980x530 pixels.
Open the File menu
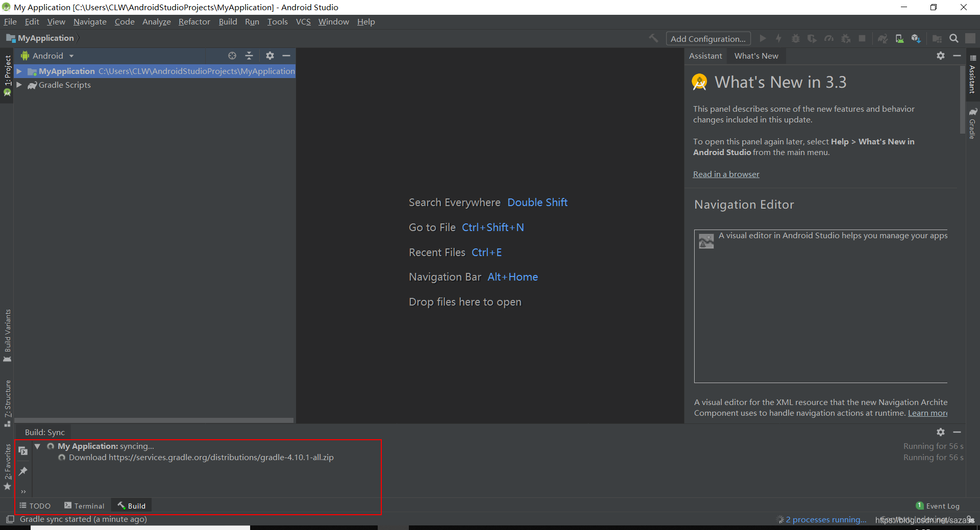click(10, 21)
